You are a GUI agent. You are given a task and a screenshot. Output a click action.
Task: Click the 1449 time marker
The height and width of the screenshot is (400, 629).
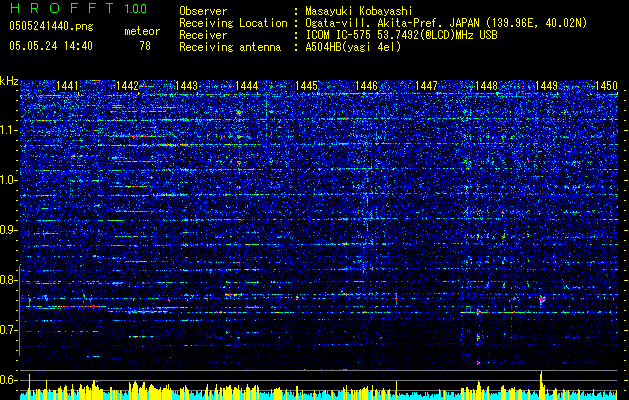(x=546, y=86)
